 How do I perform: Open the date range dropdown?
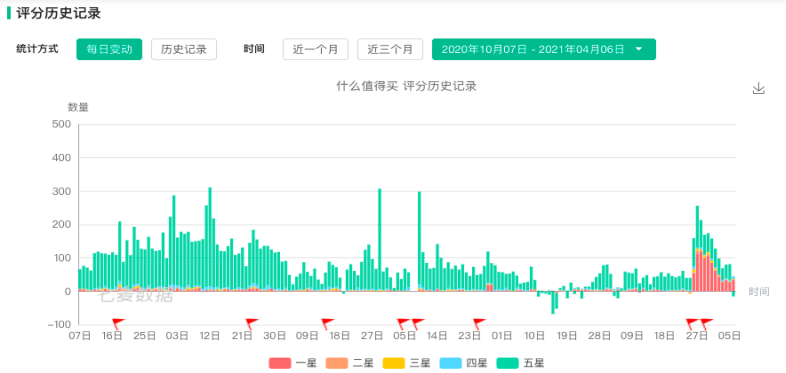[x=543, y=49]
